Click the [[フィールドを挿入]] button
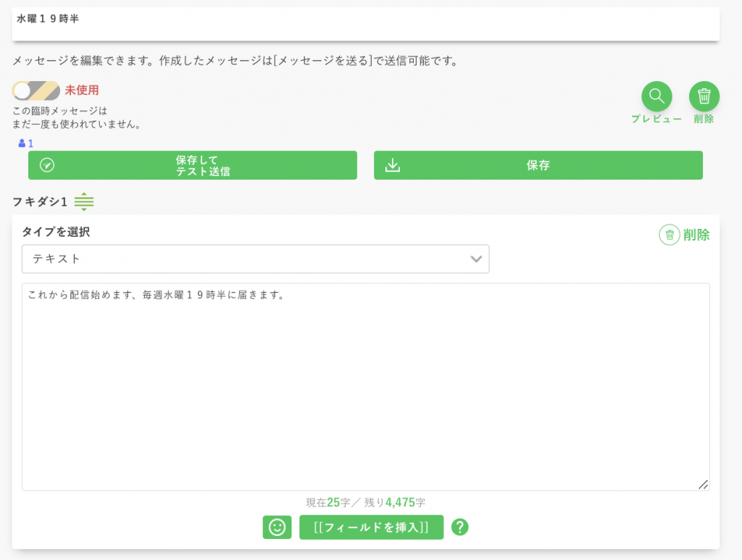742x560 pixels. coord(371,527)
